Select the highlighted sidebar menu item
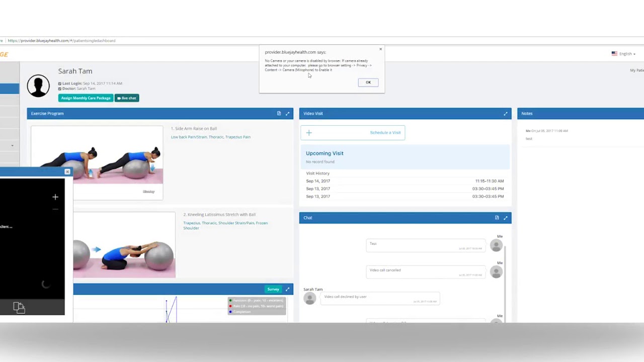 10,89
